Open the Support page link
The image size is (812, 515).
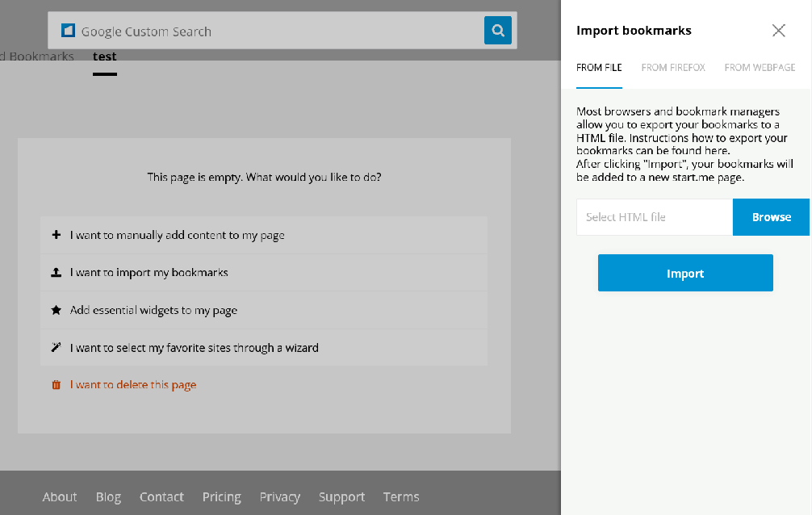(341, 496)
